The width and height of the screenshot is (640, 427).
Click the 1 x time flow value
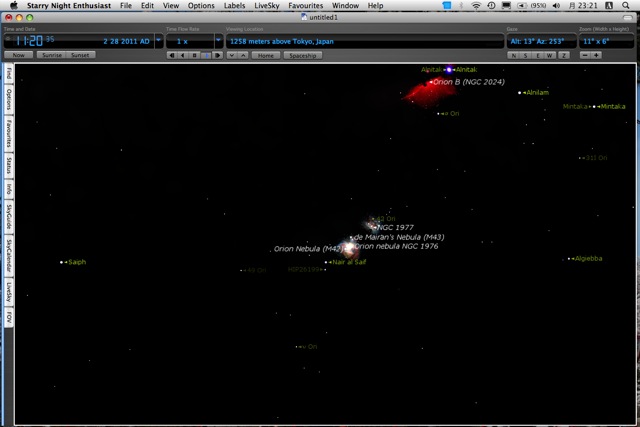coord(182,41)
